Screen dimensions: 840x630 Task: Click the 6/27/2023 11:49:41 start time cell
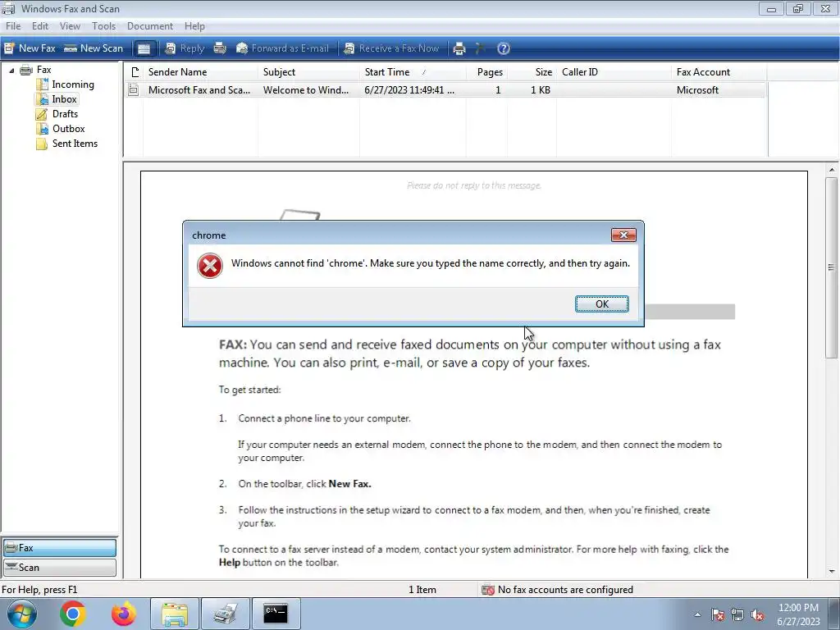tap(409, 90)
